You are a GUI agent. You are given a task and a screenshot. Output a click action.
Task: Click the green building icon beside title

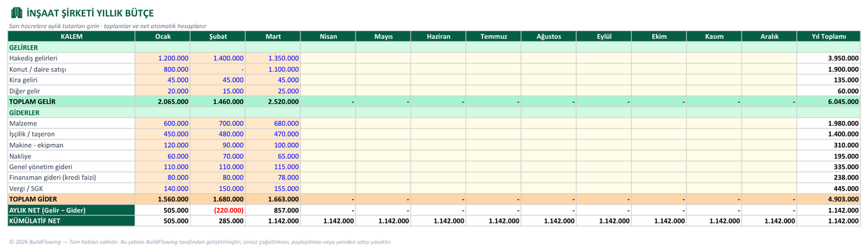point(17,12)
